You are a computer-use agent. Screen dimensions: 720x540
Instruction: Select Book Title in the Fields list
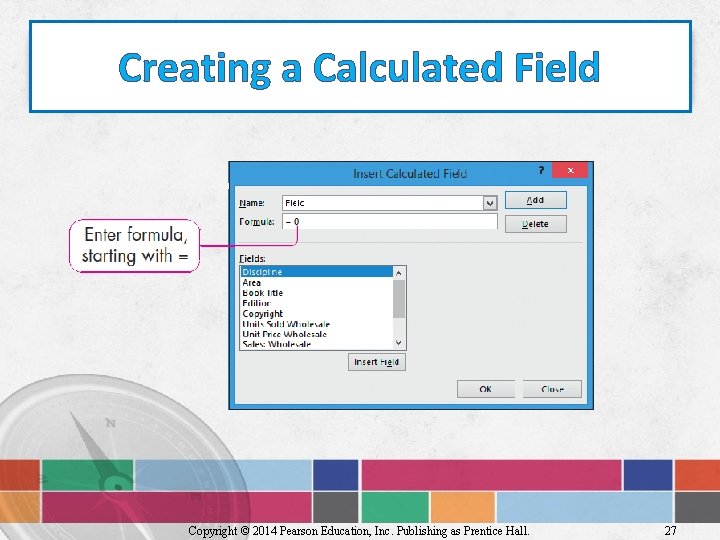(316, 293)
